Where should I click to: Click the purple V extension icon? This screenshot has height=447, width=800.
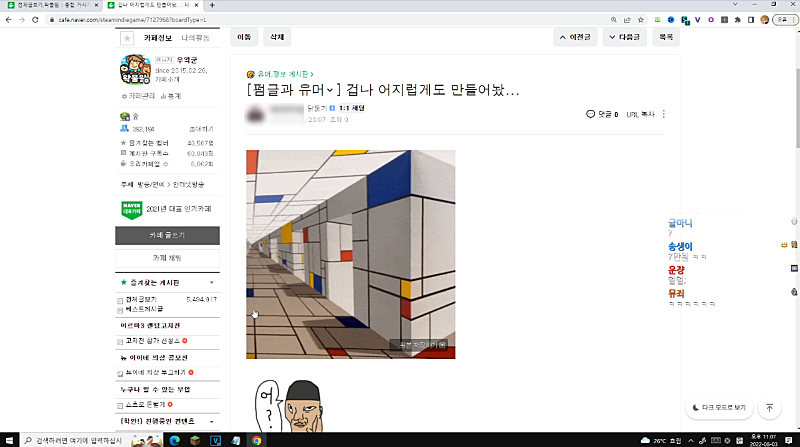697,20
